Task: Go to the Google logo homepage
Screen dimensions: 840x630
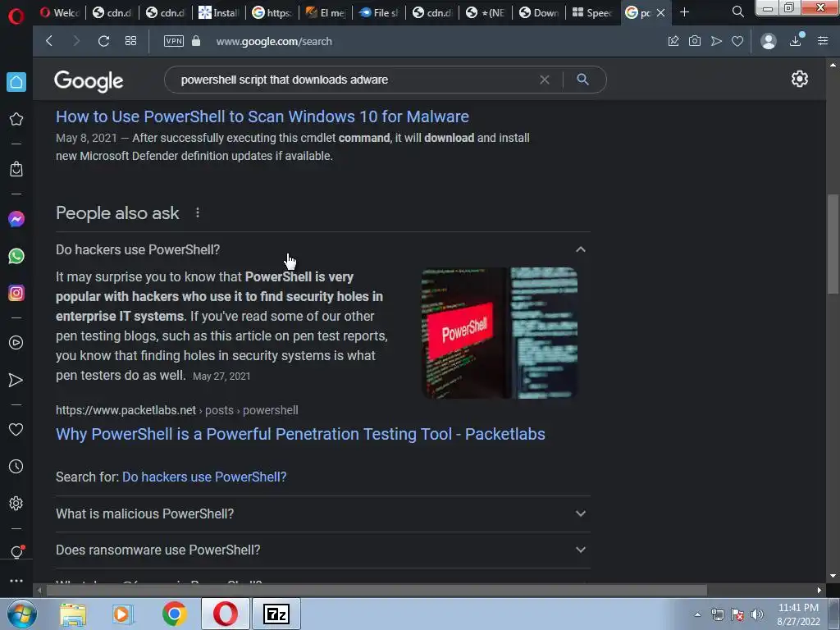Action: point(89,81)
